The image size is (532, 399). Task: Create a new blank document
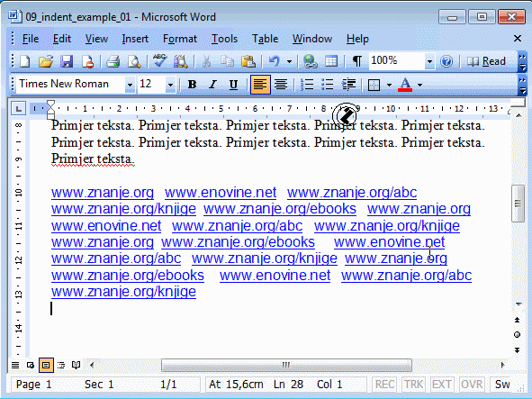point(25,61)
